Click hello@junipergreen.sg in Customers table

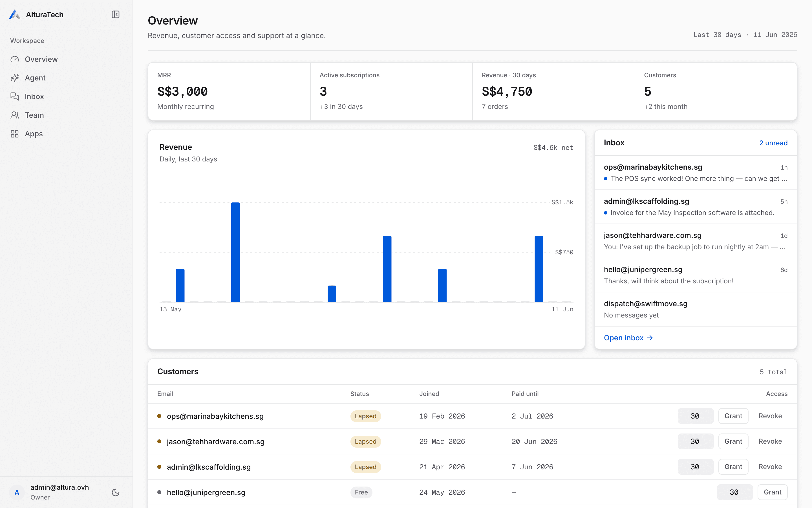[206, 492]
